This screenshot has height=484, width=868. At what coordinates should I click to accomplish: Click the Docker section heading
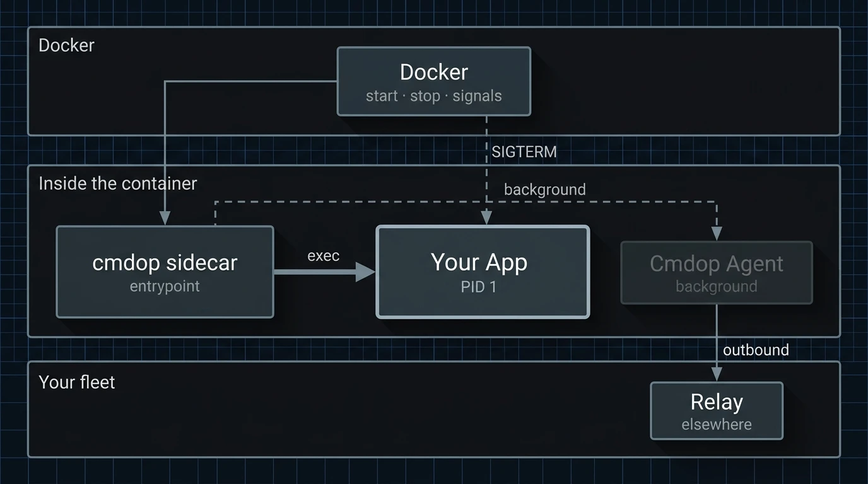coord(66,45)
